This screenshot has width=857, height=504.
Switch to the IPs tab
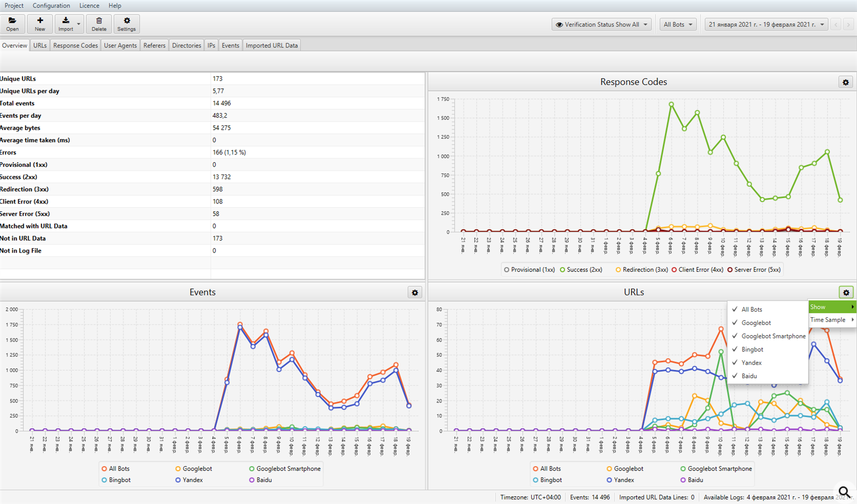[x=211, y=46]
